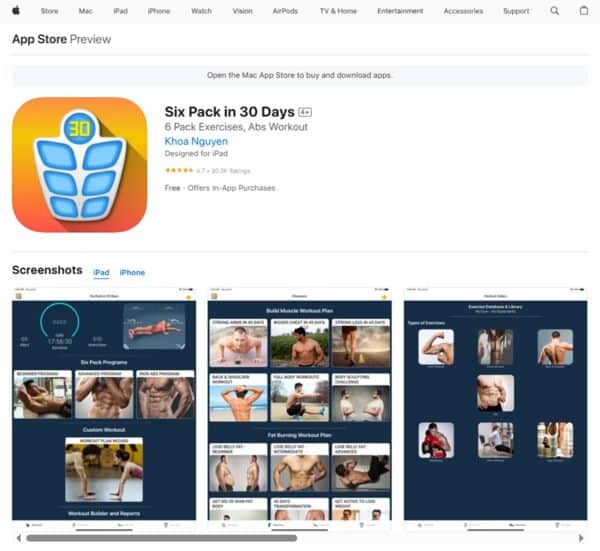Image resolution: width=600 pixels, height=551 pixels.
Task: Open first screenshot showing Six Pack Programs
Action: pos(104,408)
